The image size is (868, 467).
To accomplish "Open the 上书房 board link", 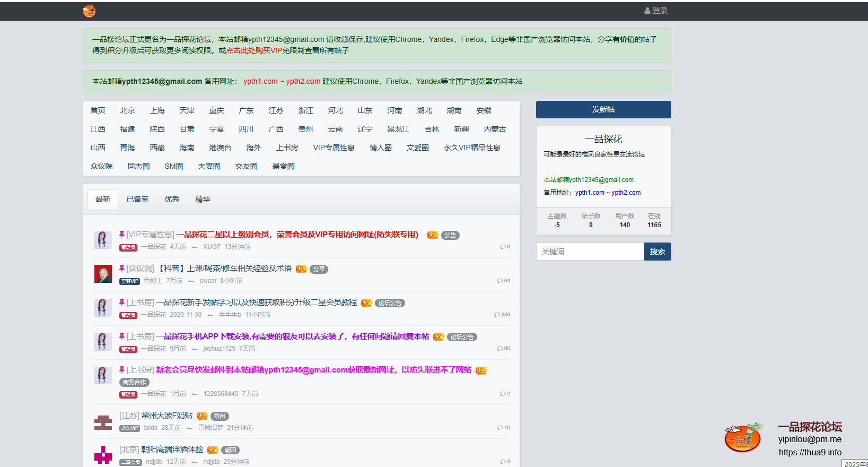I will (x=287, y=148).
